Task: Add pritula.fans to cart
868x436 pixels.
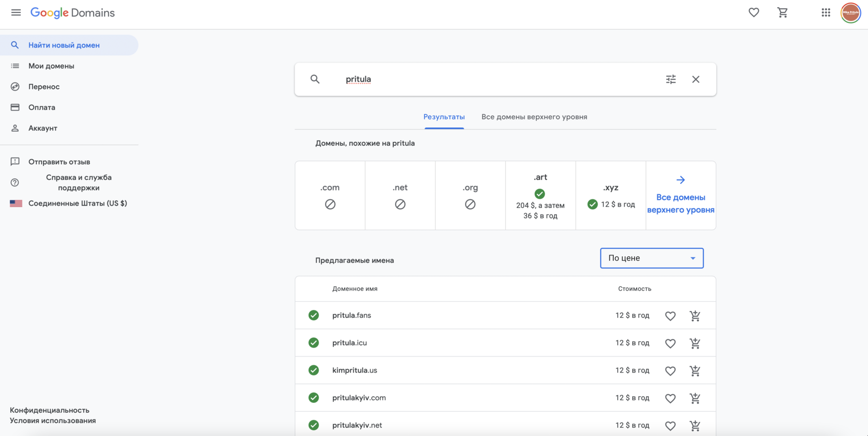Action: (695, 316)
